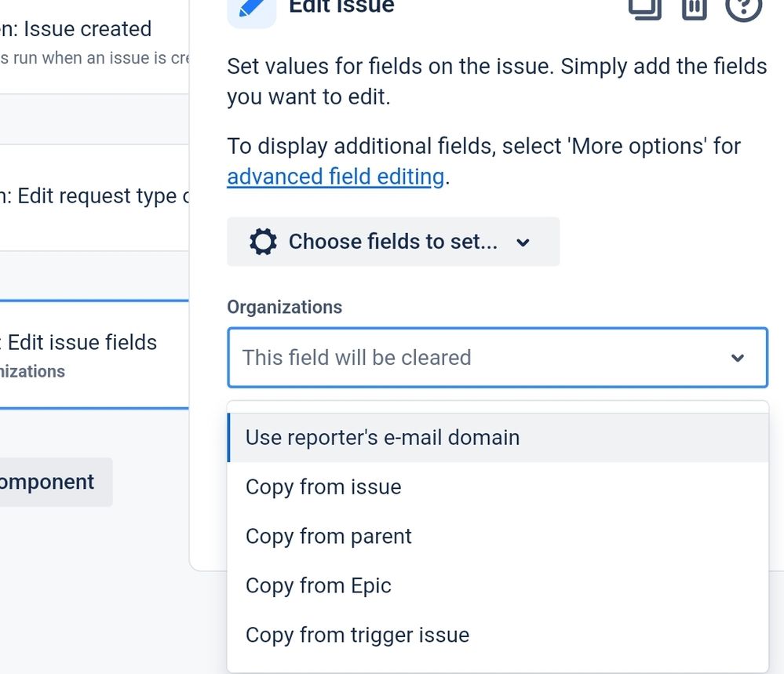Select 'Use reporter's e-mail domain' option

click(x=382, y=438)
